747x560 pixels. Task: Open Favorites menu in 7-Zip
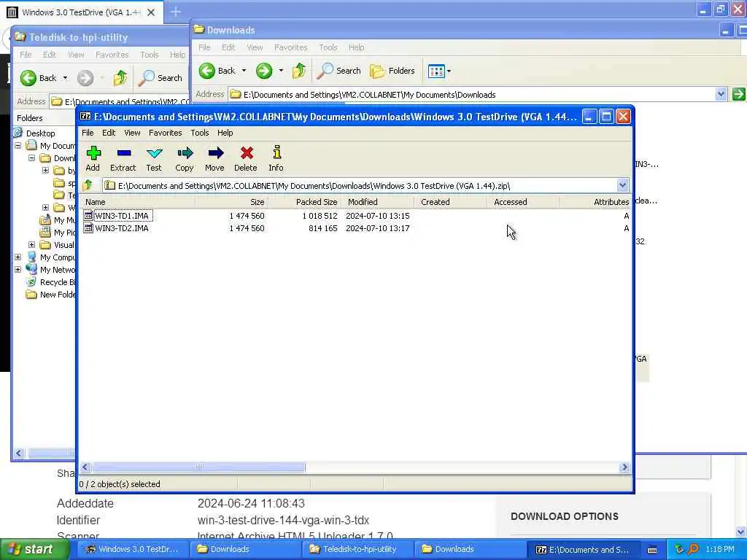pos(166,133)
